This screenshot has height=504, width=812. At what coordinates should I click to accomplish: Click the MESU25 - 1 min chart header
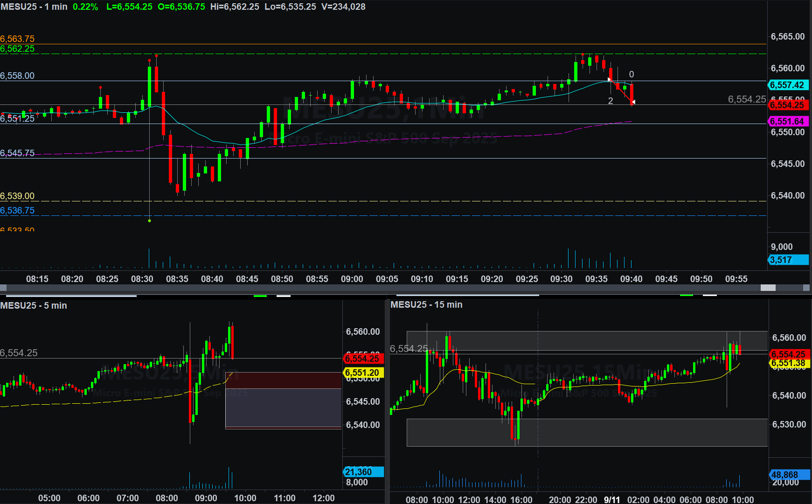(x=34, y=7)
